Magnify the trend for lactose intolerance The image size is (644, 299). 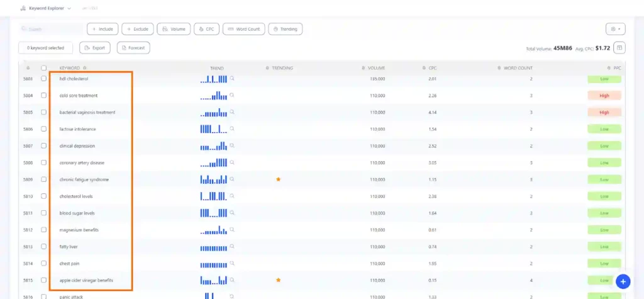coord(232,128)
